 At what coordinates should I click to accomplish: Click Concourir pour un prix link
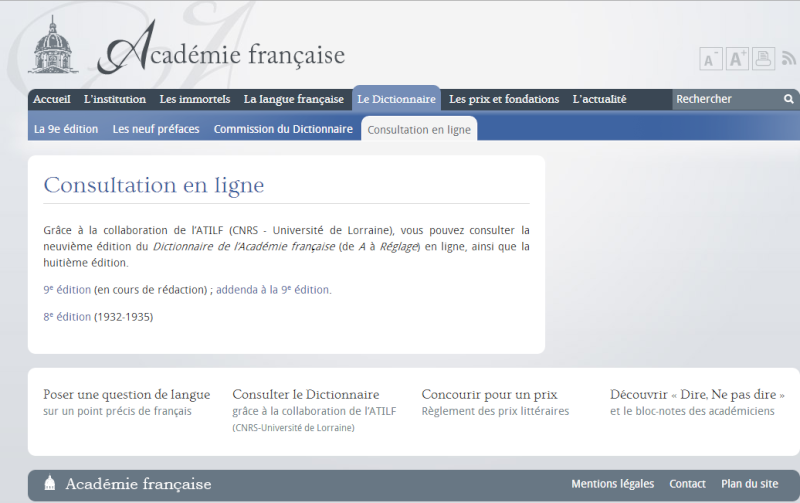pos(489,394)
